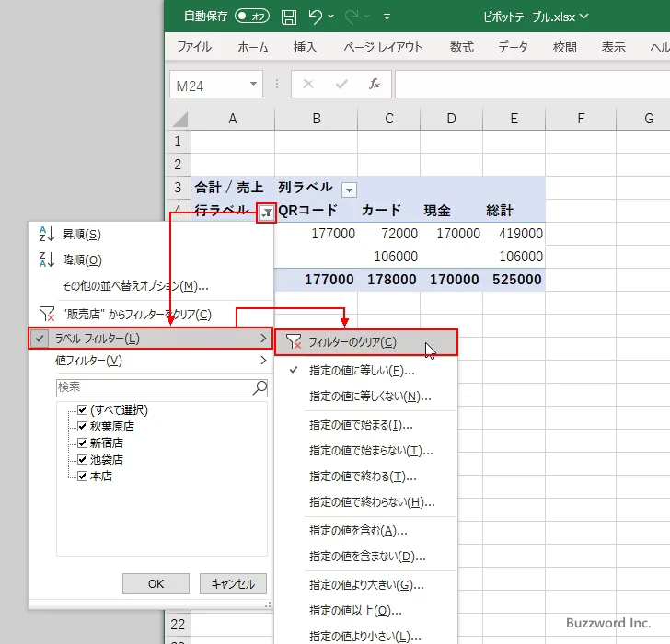
Task: Open Customize Quick Access Toolbar dropdown
Action: [387, 17]
